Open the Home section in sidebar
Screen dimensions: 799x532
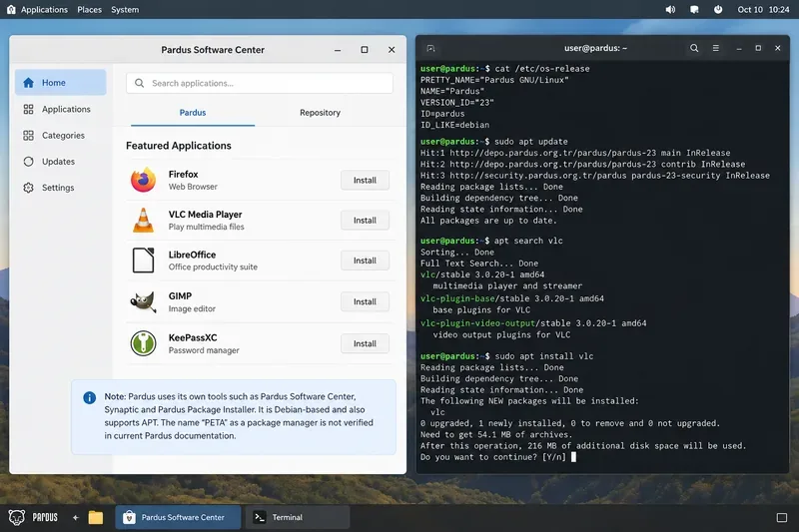(60, 83)
